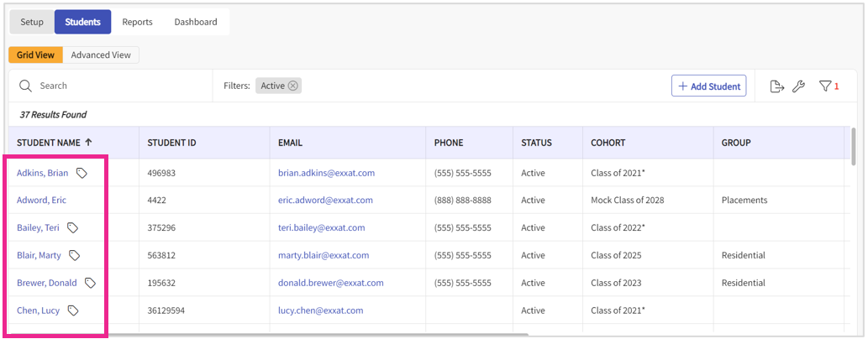
Task: Open the eric.adword@exxat.com email link
Action: click(325, 201)
